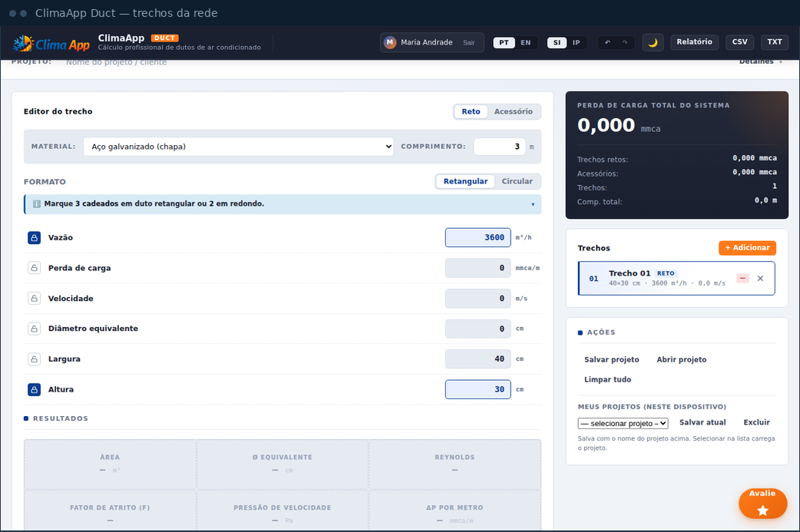Click Limpar tudo

point(607,379)
